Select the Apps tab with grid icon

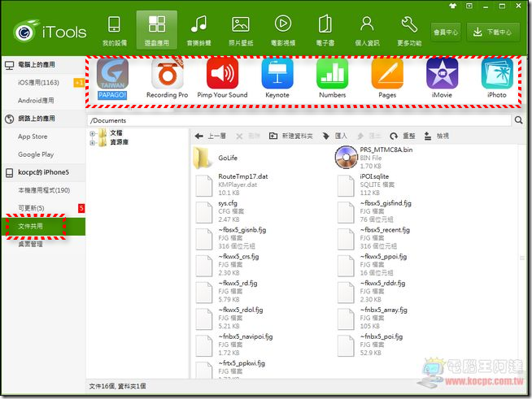(157, 30)
